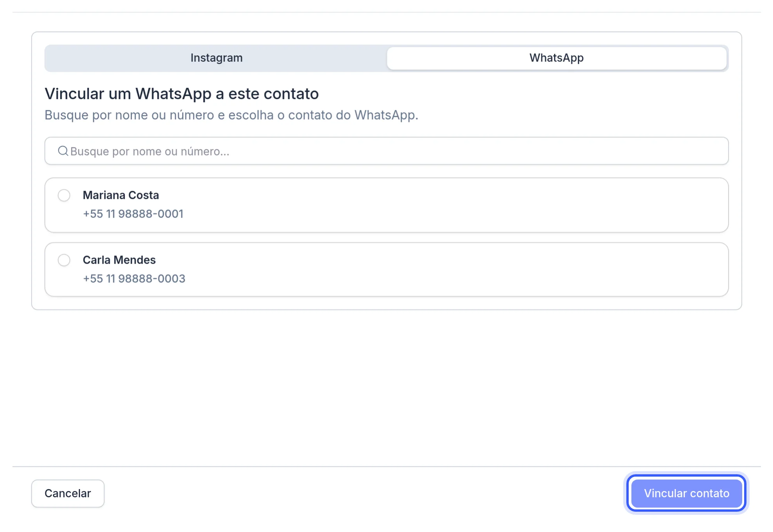Click the Cancelar button

coord(68,493)
